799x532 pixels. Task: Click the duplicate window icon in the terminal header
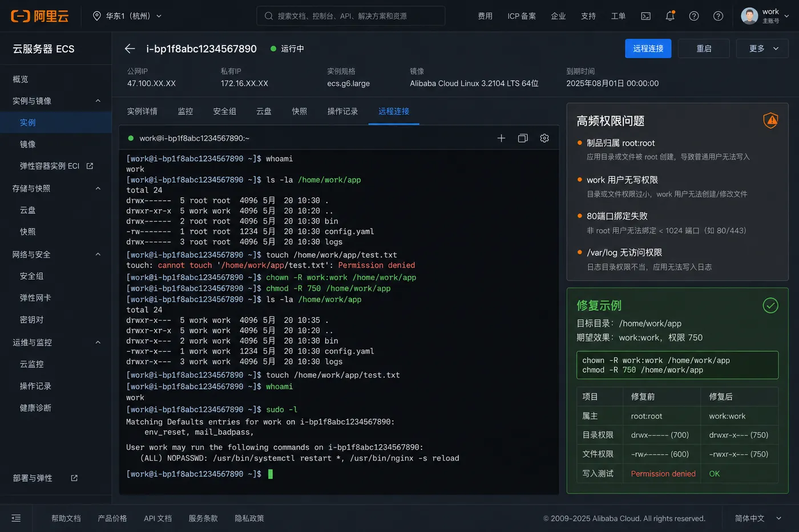[x=523, y=138]
